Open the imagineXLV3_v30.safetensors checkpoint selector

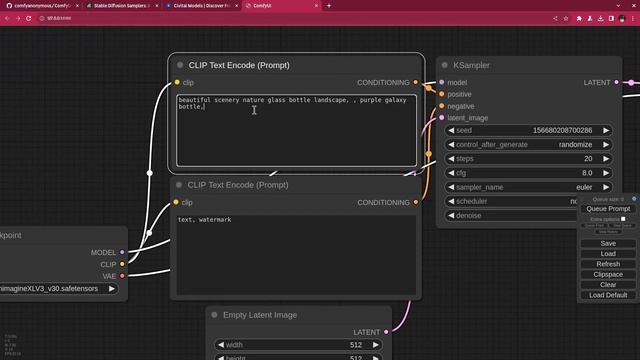point(59,289)
